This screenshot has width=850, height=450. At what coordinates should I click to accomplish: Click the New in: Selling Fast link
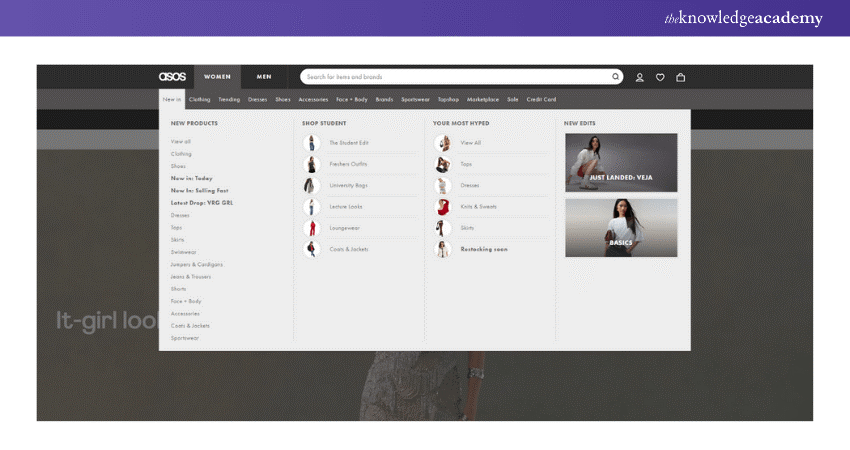[199, 190]
